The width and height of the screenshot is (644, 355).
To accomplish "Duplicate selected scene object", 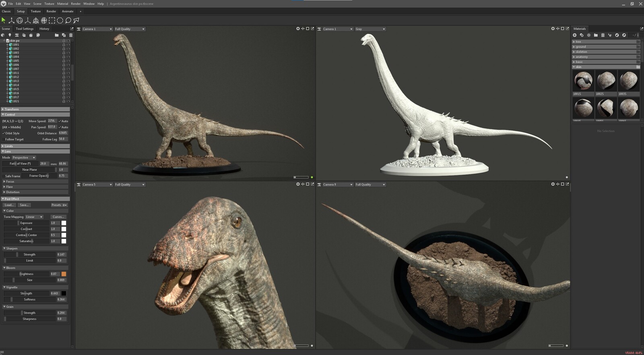I will click(64, 35).
